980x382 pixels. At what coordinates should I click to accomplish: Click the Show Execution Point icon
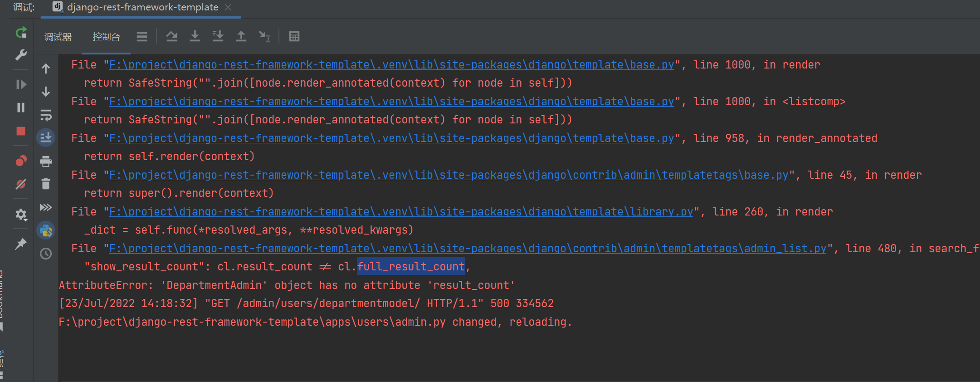[142, 37]
